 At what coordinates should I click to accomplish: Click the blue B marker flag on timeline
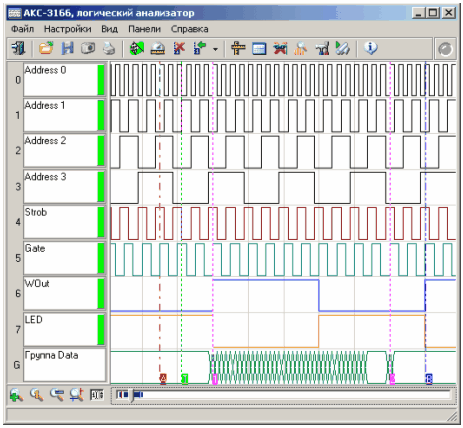[x=429, y=379]
